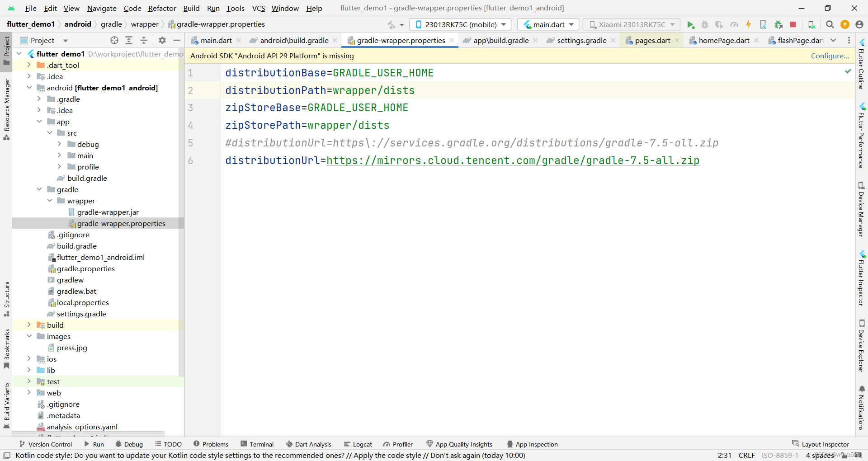Open Logcat tool window
This screenshot has height=461, width=868.
coord(358,444)
